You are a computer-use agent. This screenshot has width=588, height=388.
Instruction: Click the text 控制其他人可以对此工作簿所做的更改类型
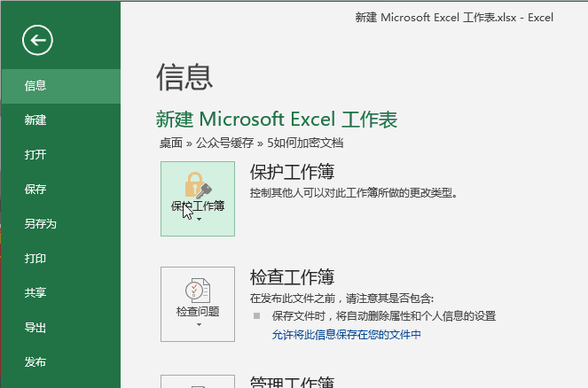[354, 193]
